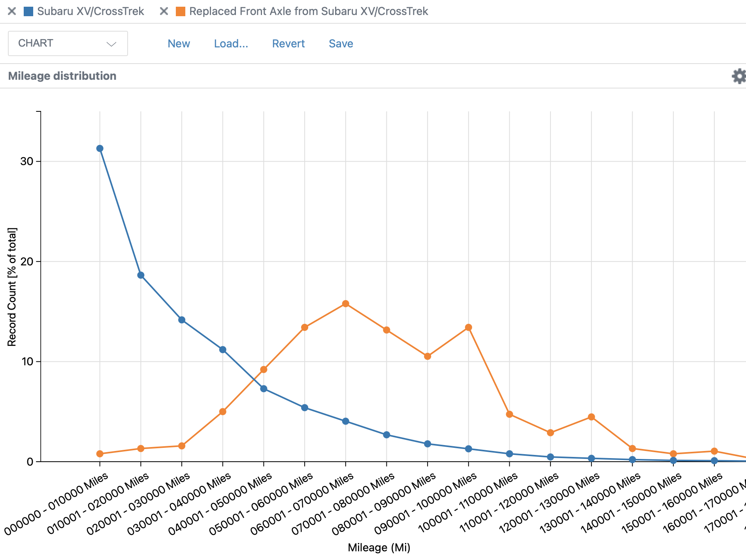Viewport: 746px width, 560px height.
Task: Click orange data point at 100001 - 110000 Miles
Action: tap(509, 414)
